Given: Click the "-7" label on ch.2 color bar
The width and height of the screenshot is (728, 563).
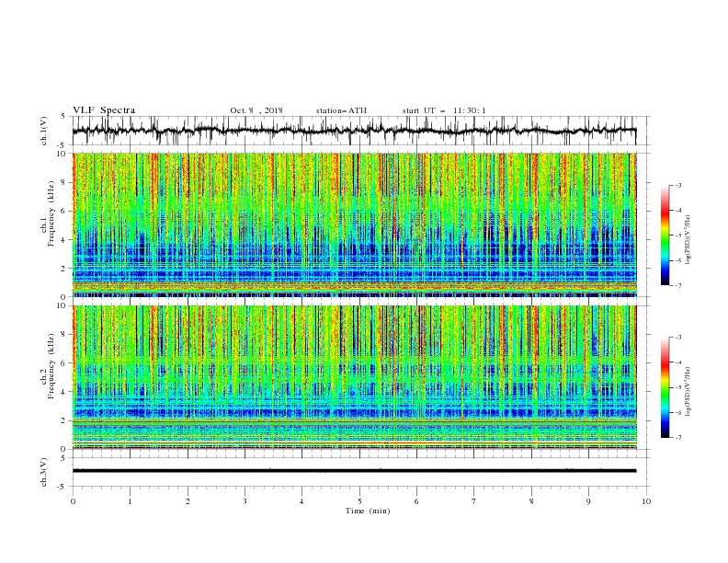Looking at the screenshot, I should [677, 438].
